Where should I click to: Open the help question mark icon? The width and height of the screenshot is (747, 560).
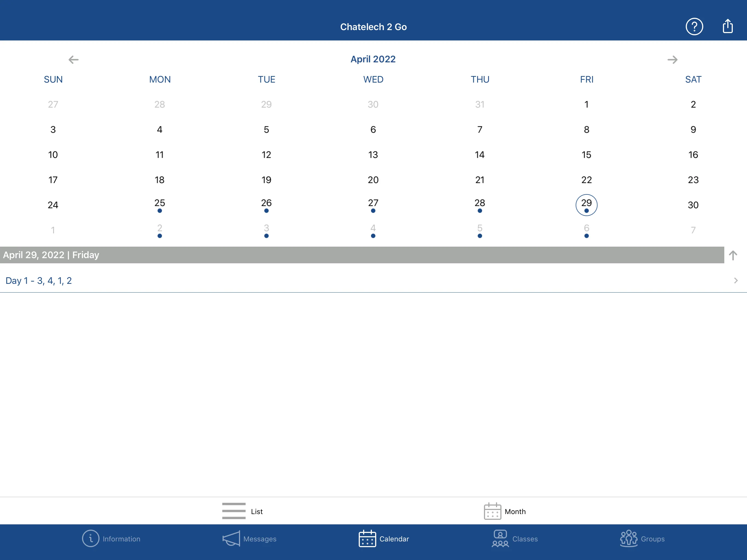point(694,26)
